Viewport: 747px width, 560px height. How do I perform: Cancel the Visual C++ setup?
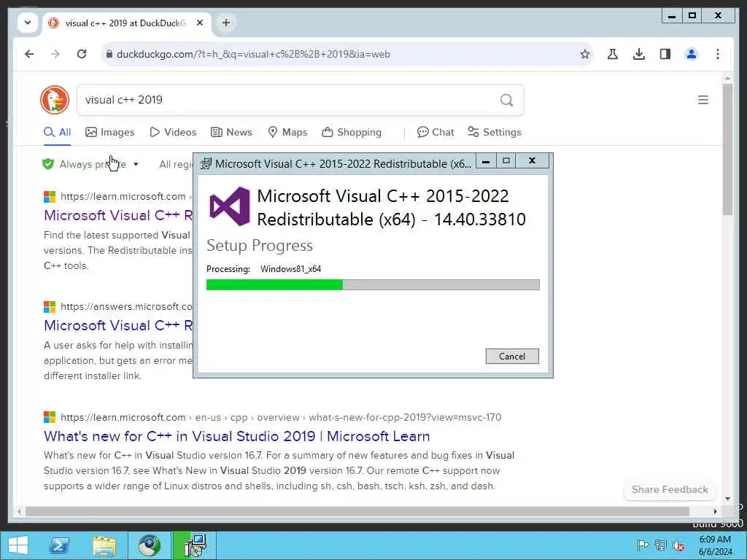pos(512,356)
